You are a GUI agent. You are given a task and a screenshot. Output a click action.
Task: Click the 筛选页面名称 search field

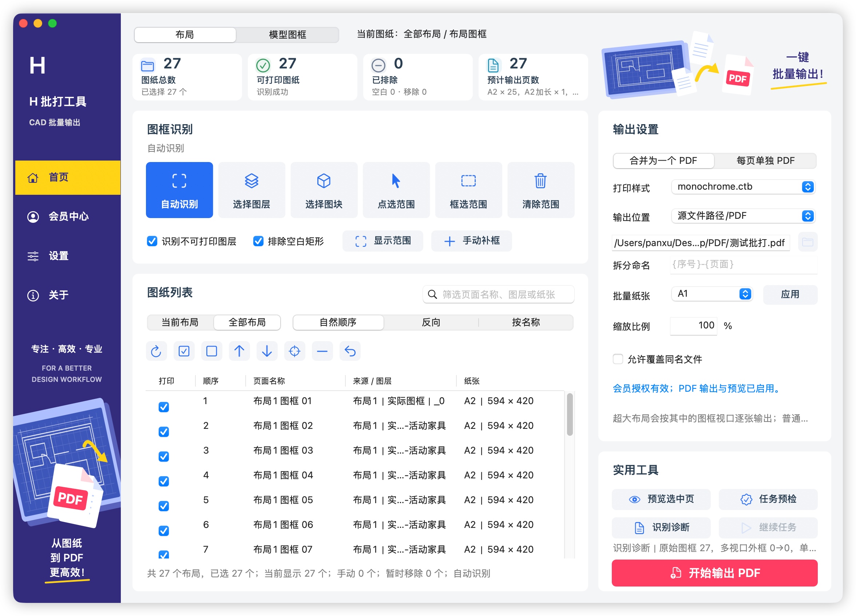click(498, 295)
